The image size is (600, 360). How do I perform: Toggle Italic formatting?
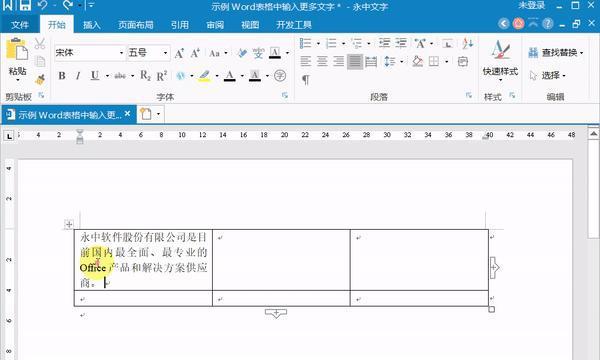(x=78, y=76)
